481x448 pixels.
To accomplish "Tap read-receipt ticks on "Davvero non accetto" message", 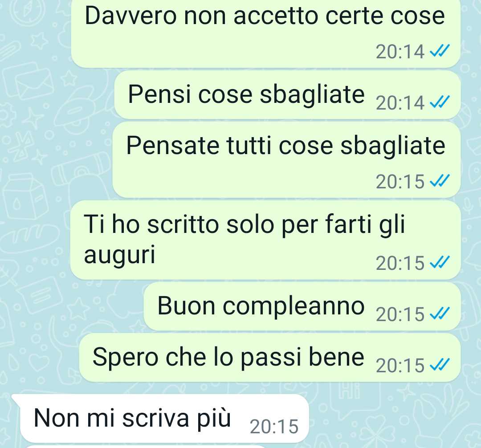I will (440, 51).
